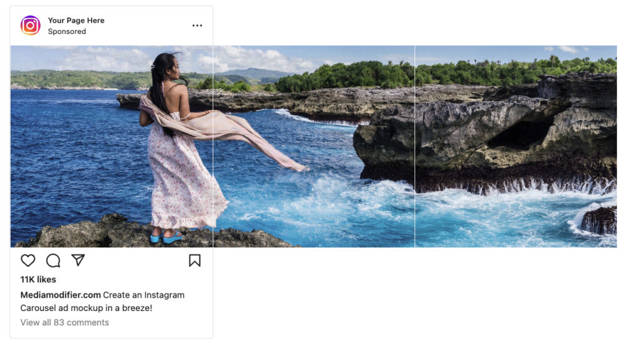The width and height of the screenshot is (644, 348).
Task: Save the post with the bookmark icon
Action: pos(195,260)
